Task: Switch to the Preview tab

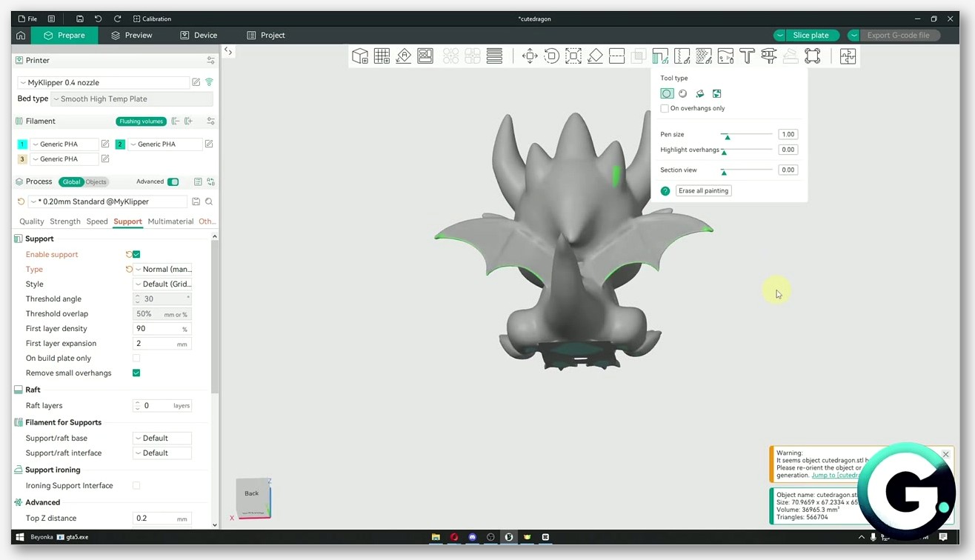Action: [131, 36]
